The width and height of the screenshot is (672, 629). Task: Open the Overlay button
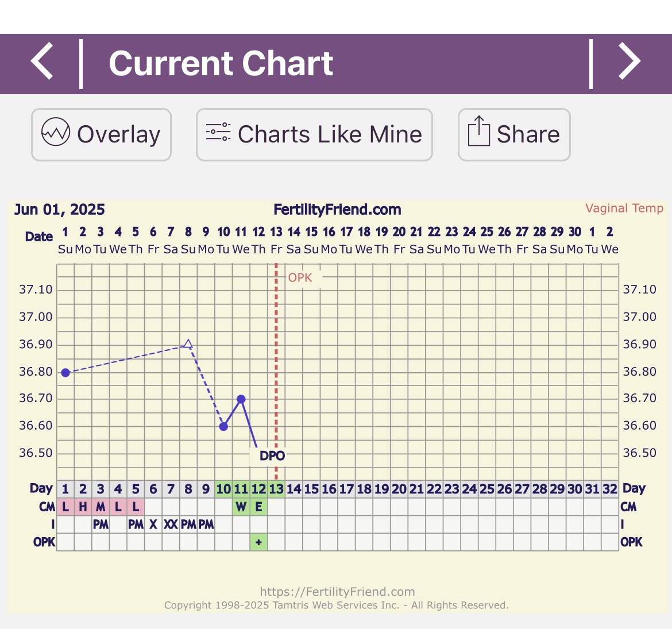[101, 134]
